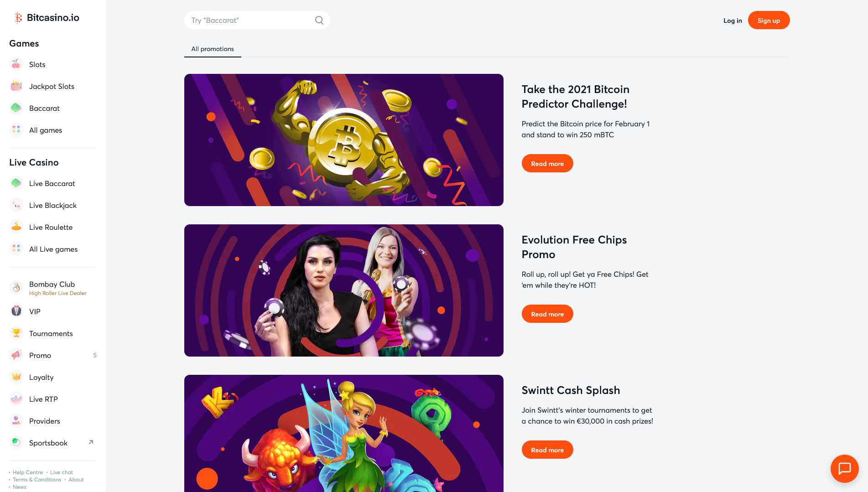Click the search magnifier icon
Viewport: 868px width, 492px height.
click(x=319, y=20)
